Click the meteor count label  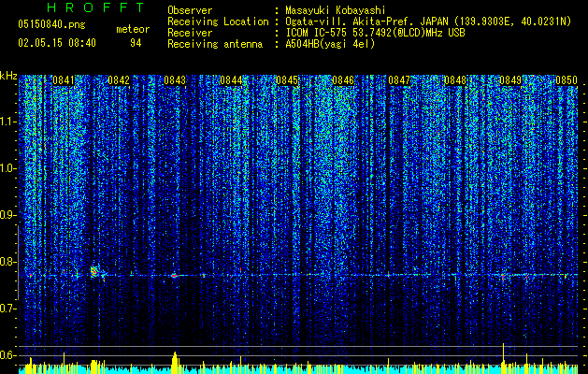point(133,29)
